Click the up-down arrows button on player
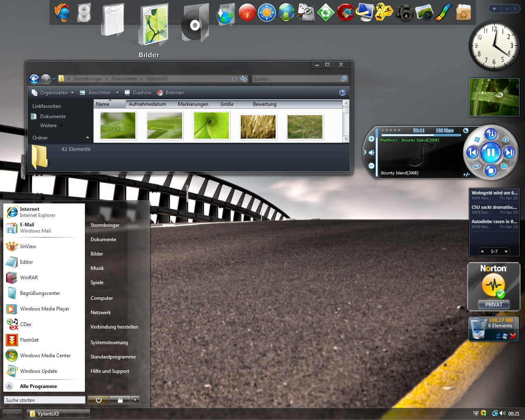Image resolution: width=525 pixels, height=420 pixels. 491,134
